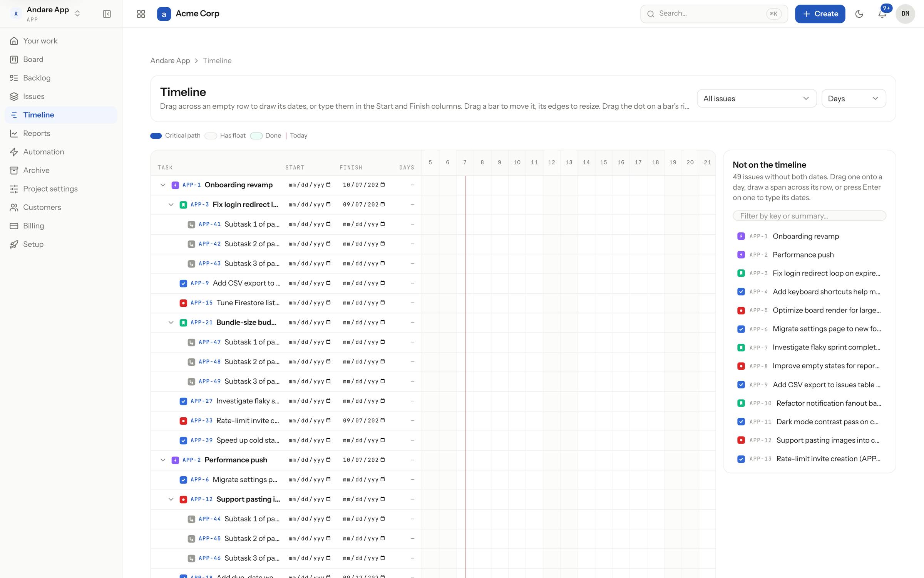The height and width of the screenshot is (578, 924).
Task: Click story icon for APP-7 in side panel
Action: point(741,348)
